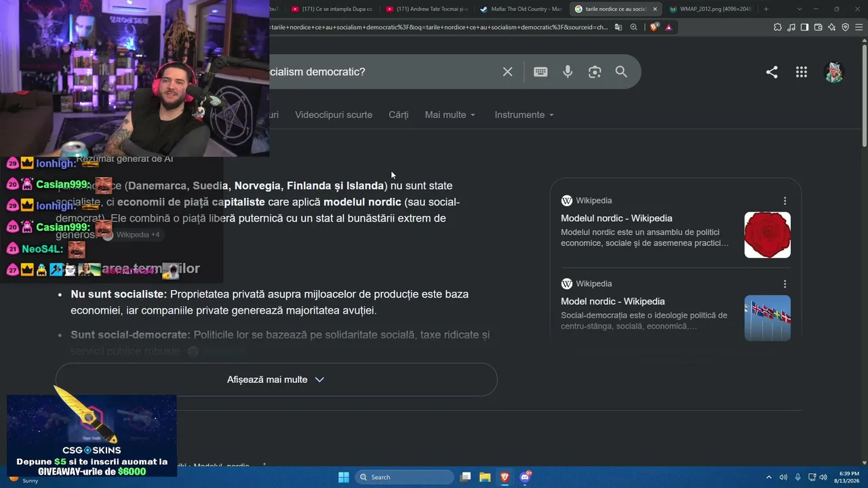Open the Instrumente tools dropdown
Viewport: 868px width, 488px height.
pyautogui.click(x=524, y=115)
